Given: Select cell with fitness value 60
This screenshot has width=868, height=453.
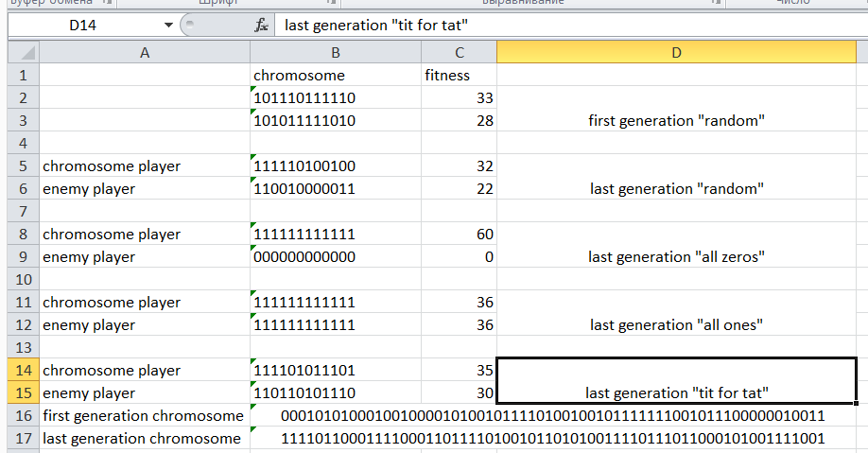Looking at the screenshot, I should pyautogui.click(x=459, y=235).
